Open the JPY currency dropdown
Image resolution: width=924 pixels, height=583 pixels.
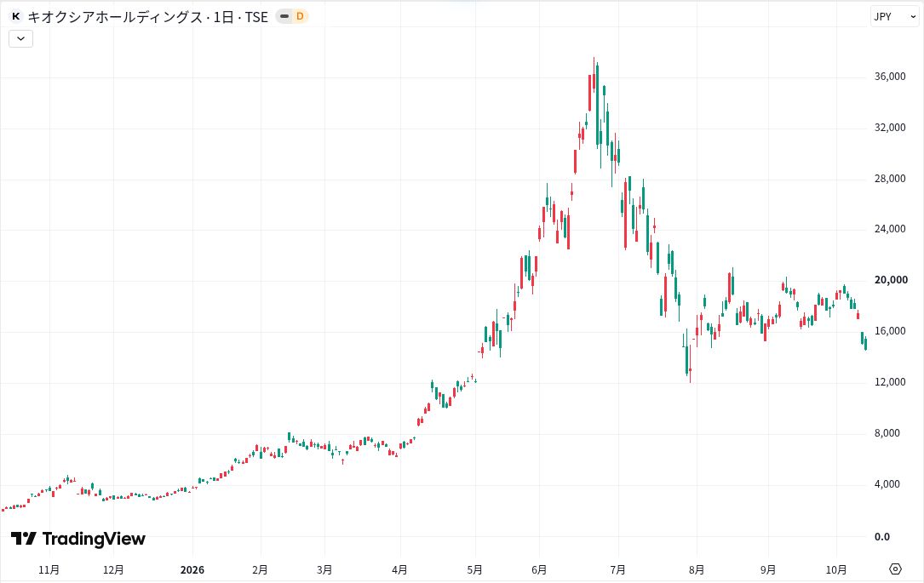[894, 16]
